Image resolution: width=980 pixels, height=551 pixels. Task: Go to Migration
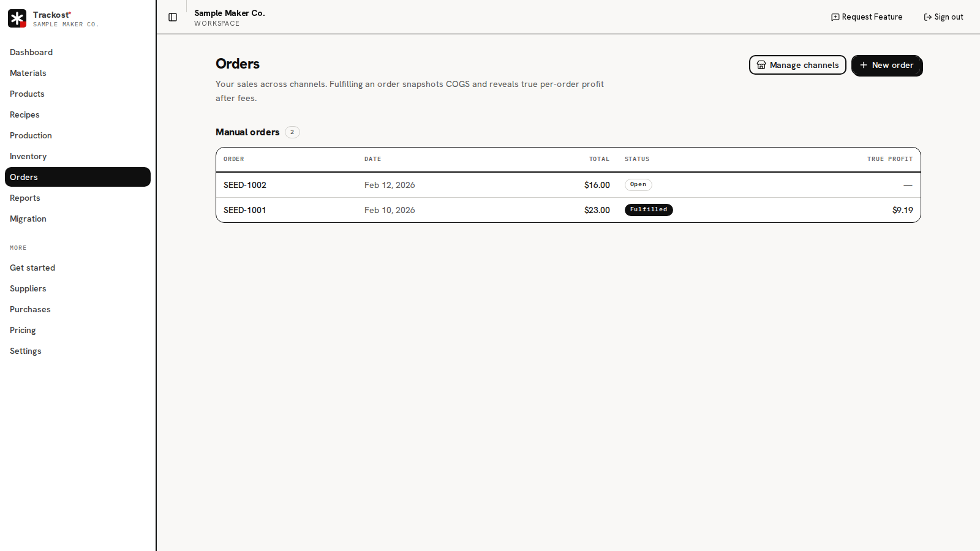tap(77, 219)
